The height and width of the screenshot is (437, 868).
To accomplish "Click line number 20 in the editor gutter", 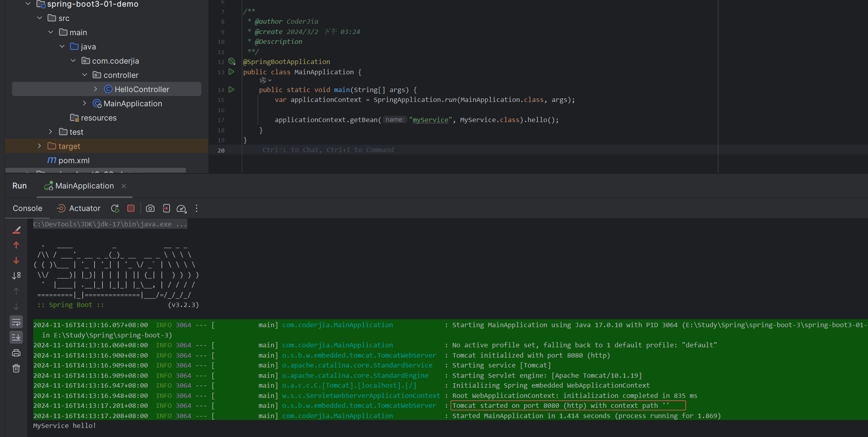I will coord(221,150).
